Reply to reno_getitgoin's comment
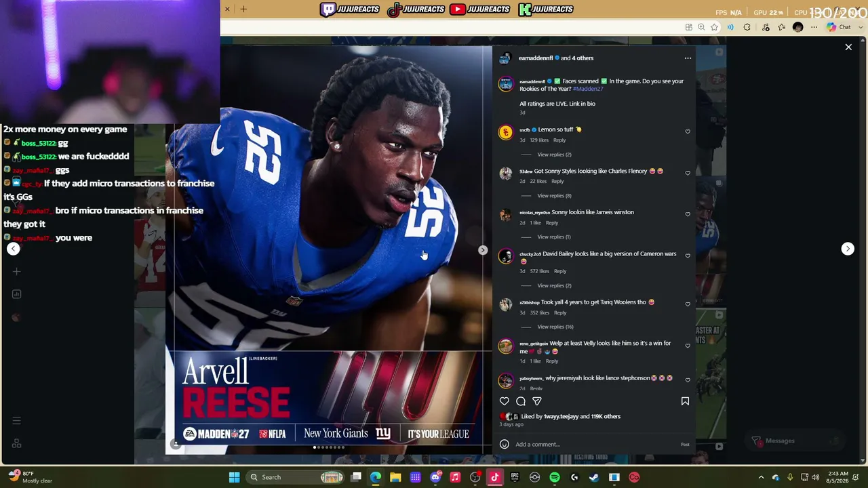 (x=552, y=361)
